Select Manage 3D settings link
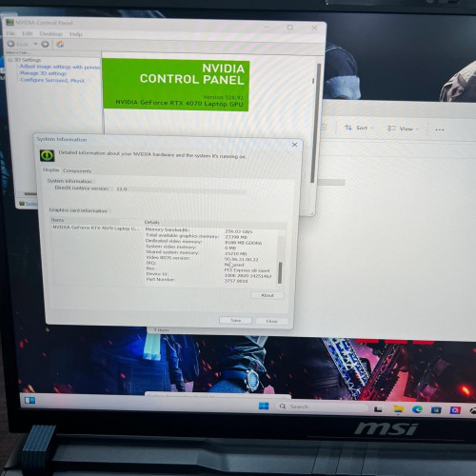 click(x=43, y=73)
